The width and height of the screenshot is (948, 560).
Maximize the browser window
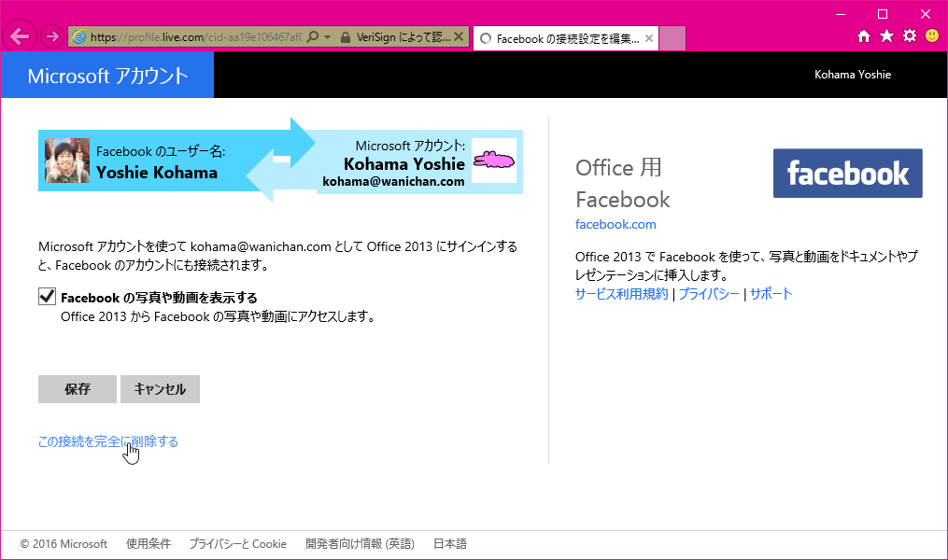tap(883, 14)
